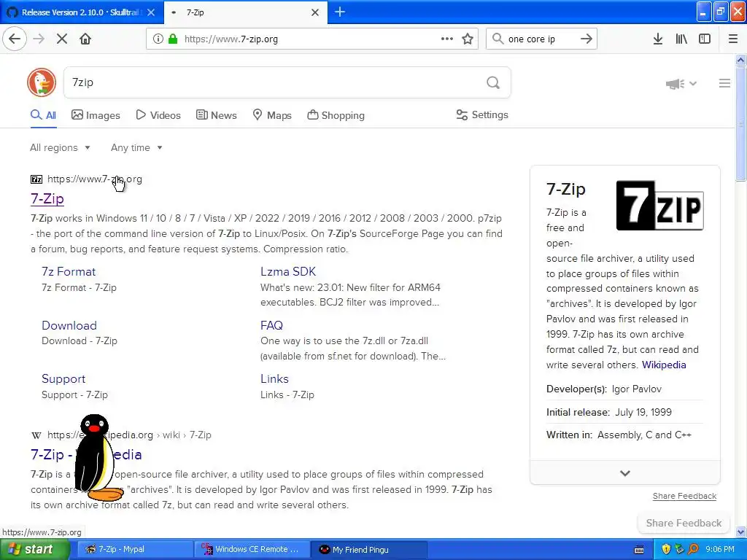Screen dimensions: 747x560
Task: Click the DuckDuckGo search magnifier button
Action: pyautogui.click(x=493, y=83)
